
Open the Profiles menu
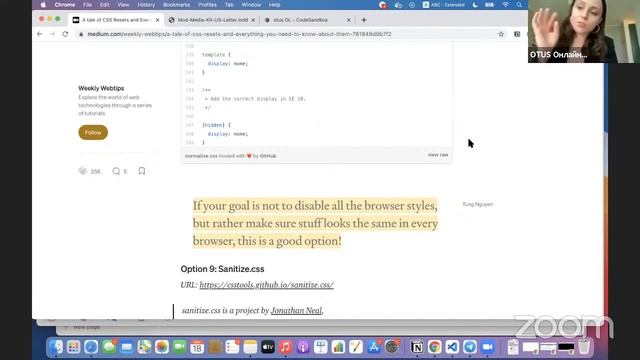click(207, 5)
